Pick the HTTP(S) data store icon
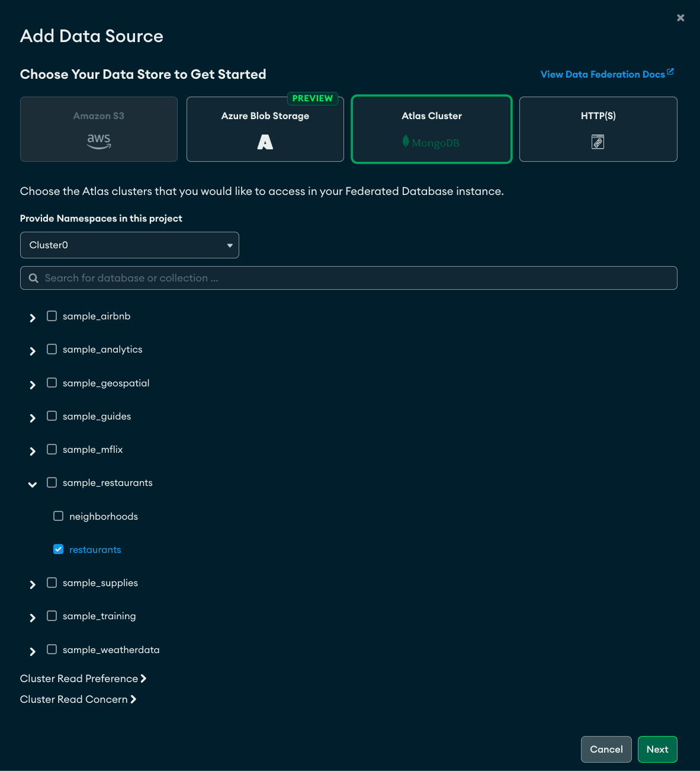Screen dimensions: 700x771 tap(598, 142)
